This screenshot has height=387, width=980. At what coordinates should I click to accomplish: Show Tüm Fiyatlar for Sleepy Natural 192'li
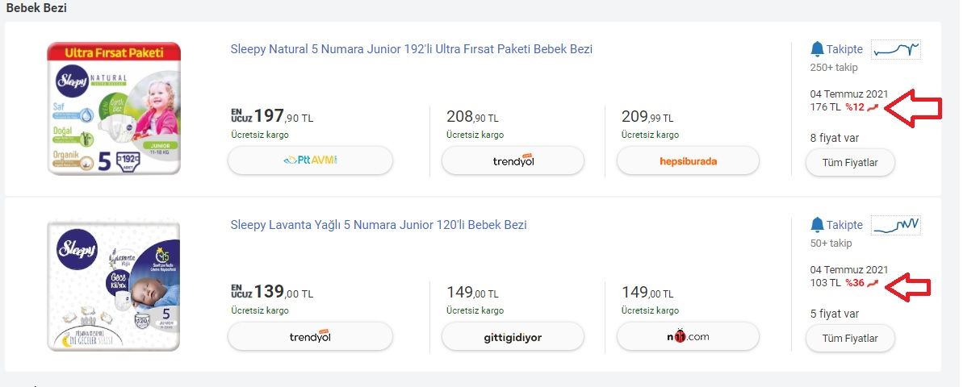click(849, 162)
